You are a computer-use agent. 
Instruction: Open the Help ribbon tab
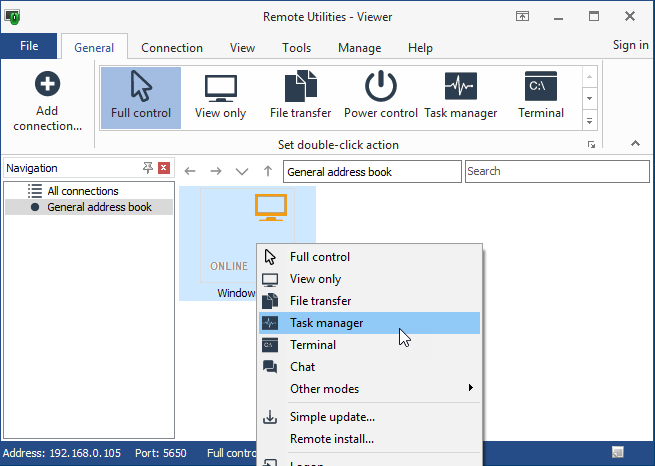420,48
